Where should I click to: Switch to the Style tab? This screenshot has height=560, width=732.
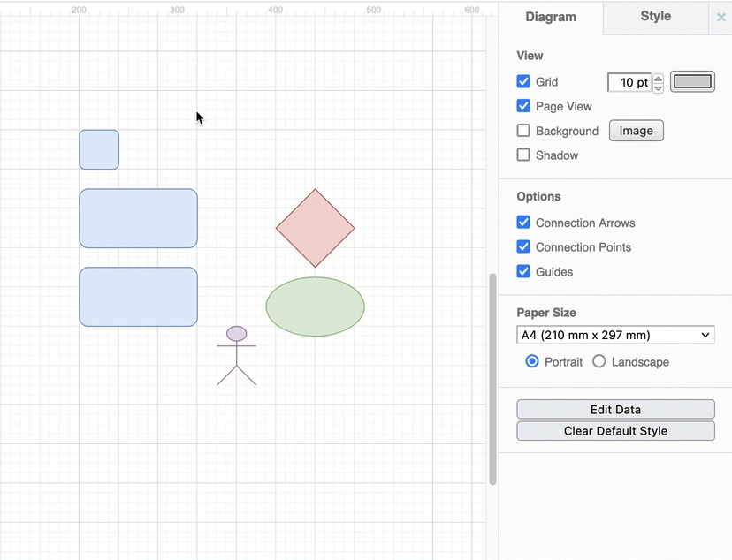(655, 16)
